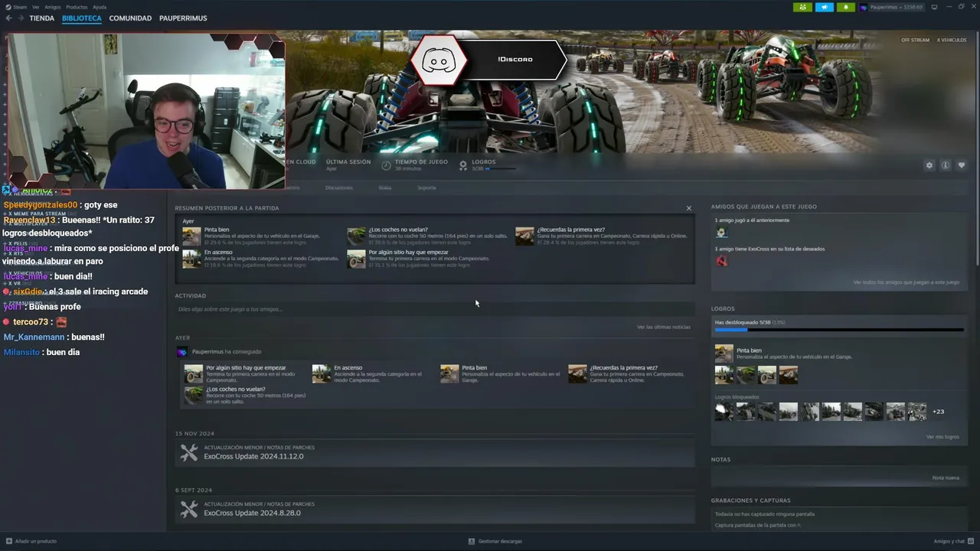Focus the activity status input field
This screenshot has width=980, height=551.
tap(434, 309)
